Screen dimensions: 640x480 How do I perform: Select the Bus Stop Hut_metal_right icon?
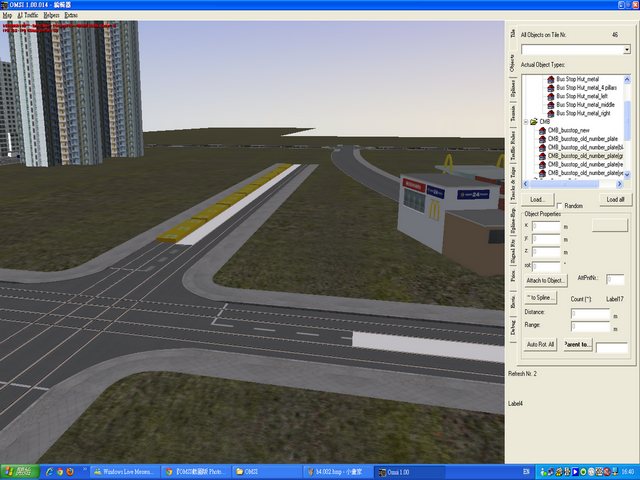[550, 113]
